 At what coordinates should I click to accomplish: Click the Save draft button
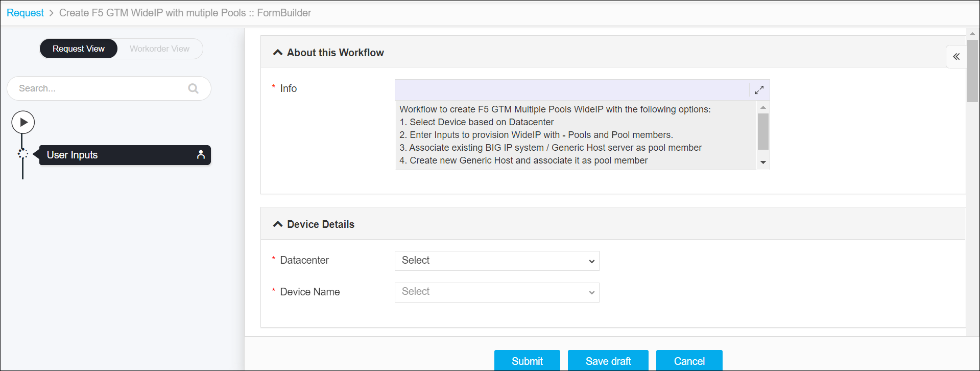[x=608, y=361]
